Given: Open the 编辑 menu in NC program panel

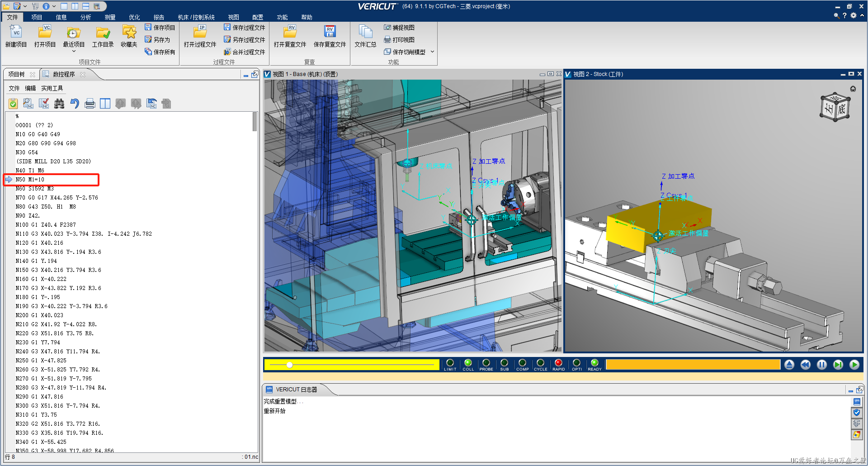Looking at the screenshot, I should click(30, 88).
